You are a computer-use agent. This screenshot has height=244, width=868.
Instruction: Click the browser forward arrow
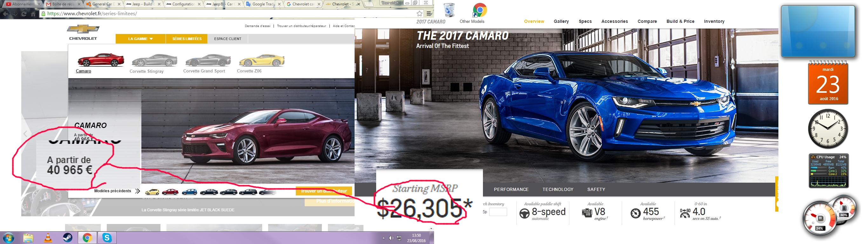pyautogui.click(x=15, y=14)
